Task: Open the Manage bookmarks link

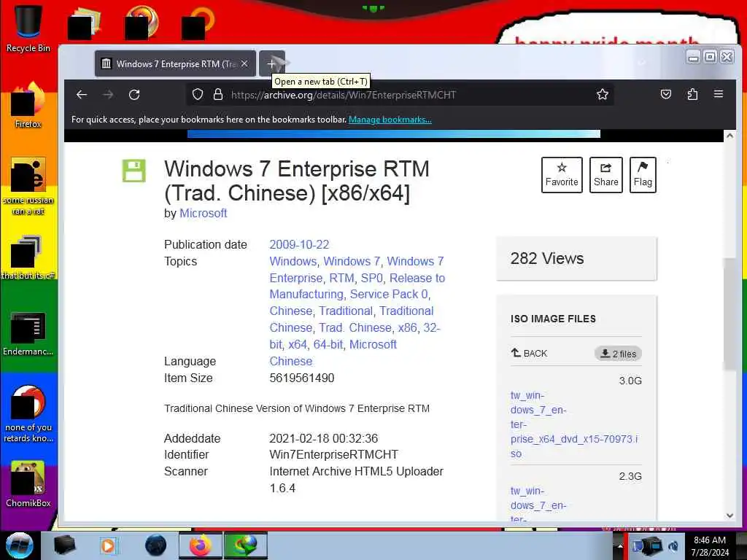Action: [390, 120]
